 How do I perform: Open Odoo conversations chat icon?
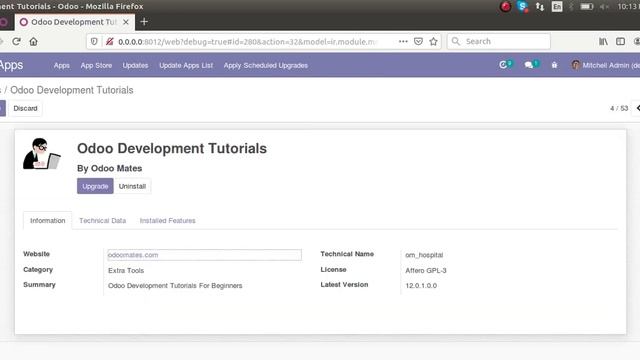coord(531,65)
